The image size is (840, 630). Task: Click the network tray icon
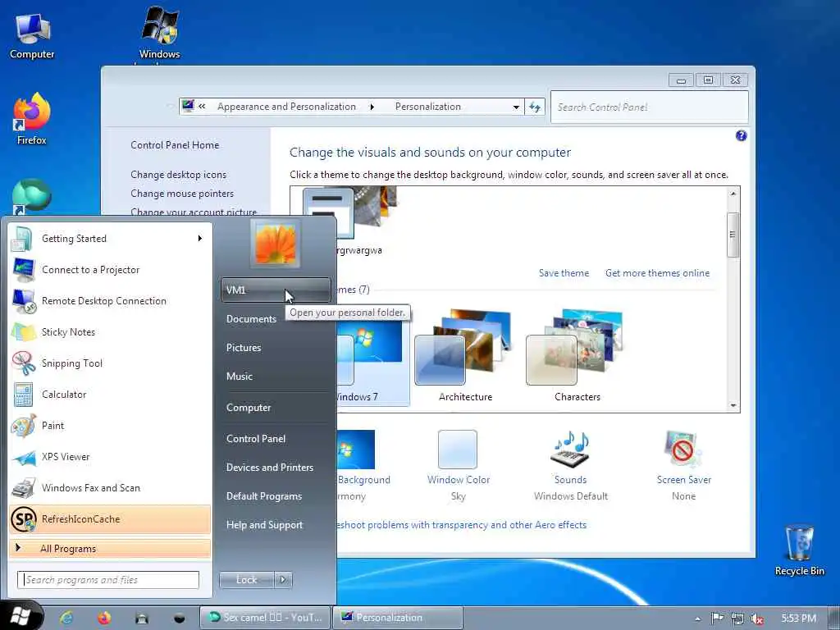pos(737,619)
